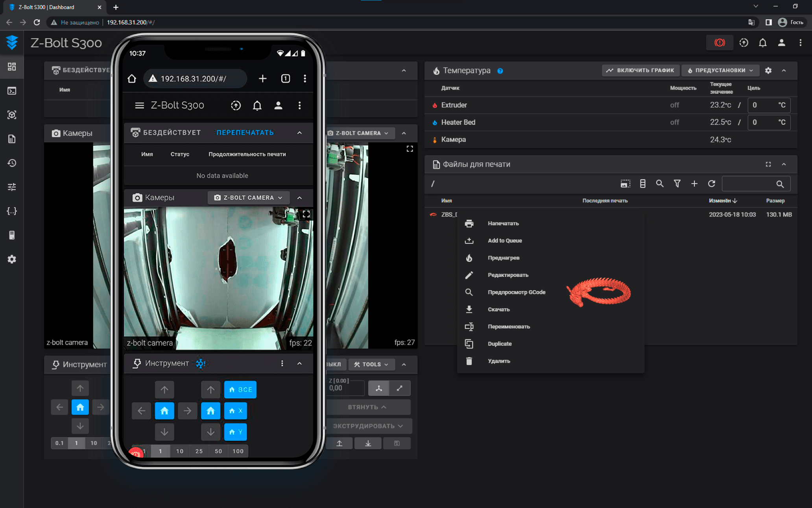Viewport: 812px width, 508px height.
Task: Click the save icon button in desktop tool panel
Action: (397, 443)
